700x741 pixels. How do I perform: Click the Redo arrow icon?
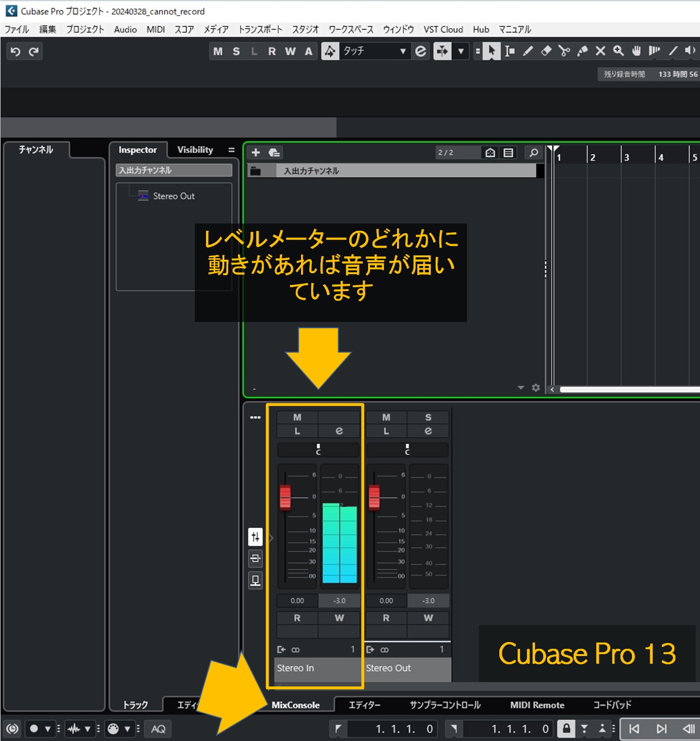(x=33, y=51)
